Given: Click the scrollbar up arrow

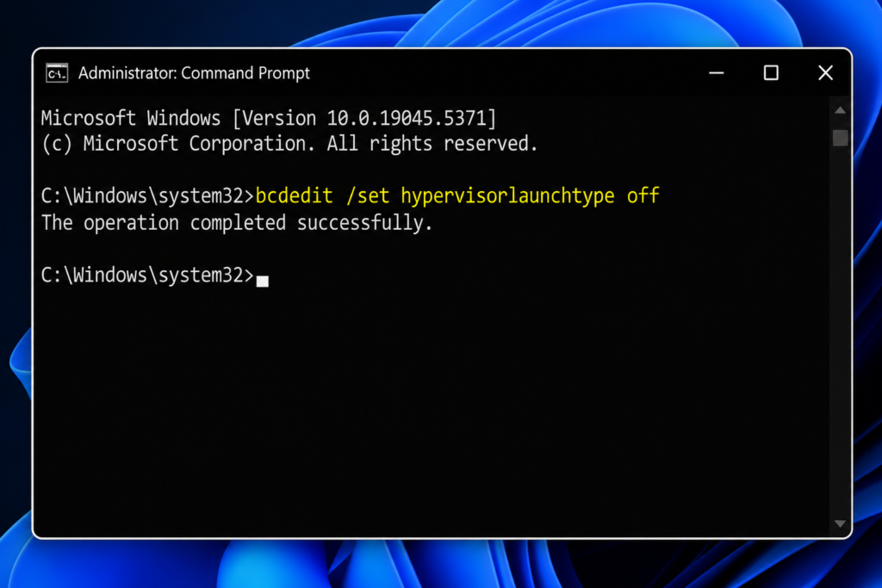Looking at the screenshot, I should tap(840, 110).
